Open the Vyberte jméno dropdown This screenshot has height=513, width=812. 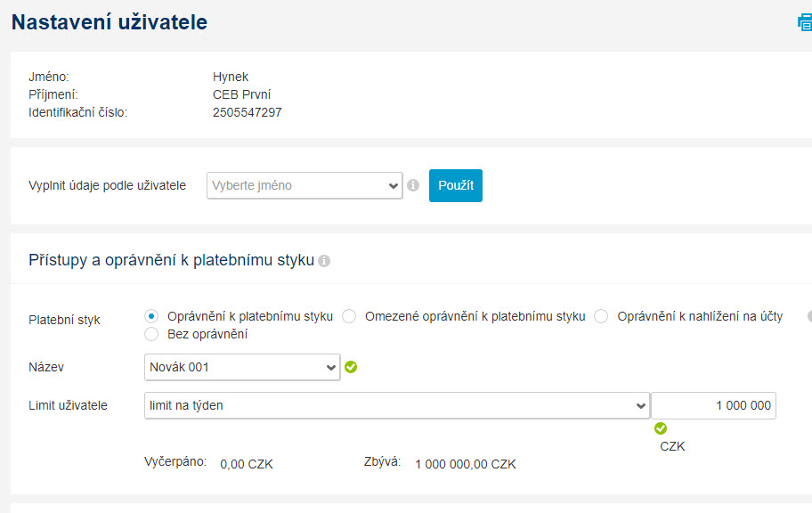click(x=304, y=185)
